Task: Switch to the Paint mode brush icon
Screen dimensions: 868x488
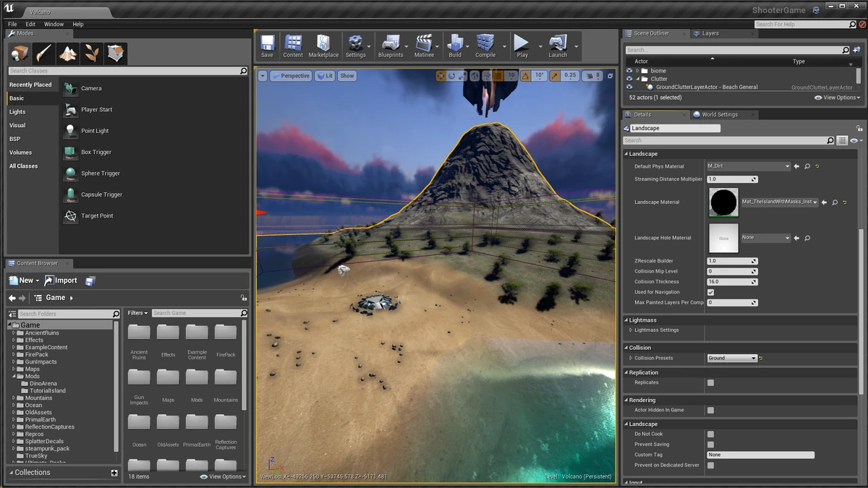Action: point(43,53)
